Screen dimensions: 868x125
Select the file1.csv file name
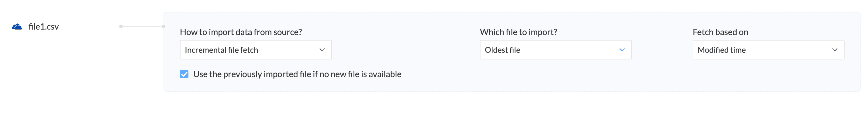pyautogui.click(x=43, y=27)
